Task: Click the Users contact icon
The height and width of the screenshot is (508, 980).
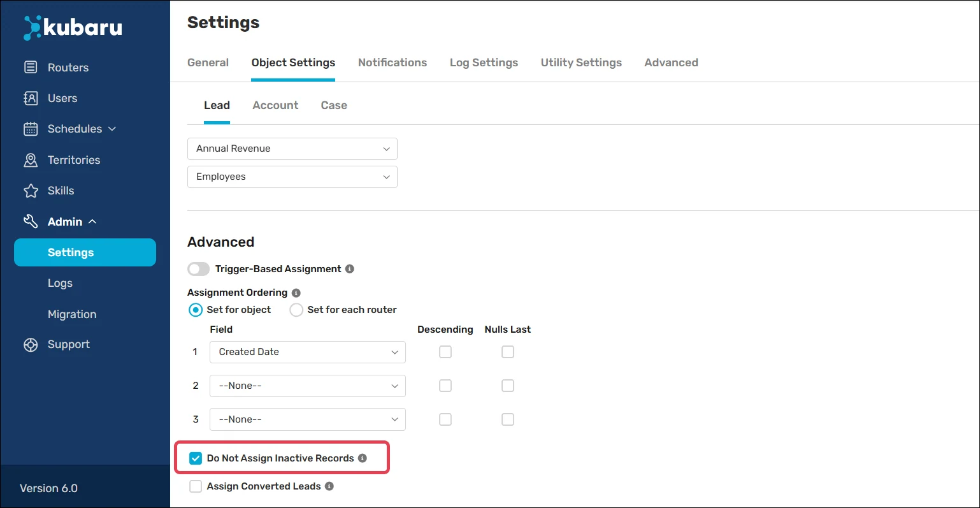Action: [31, 98]
